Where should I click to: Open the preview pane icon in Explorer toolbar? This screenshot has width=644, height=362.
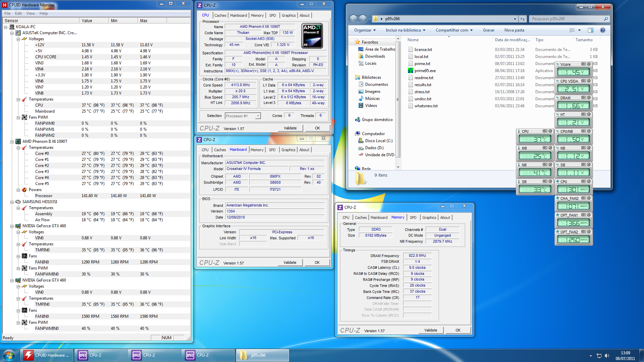pos(591,30)
